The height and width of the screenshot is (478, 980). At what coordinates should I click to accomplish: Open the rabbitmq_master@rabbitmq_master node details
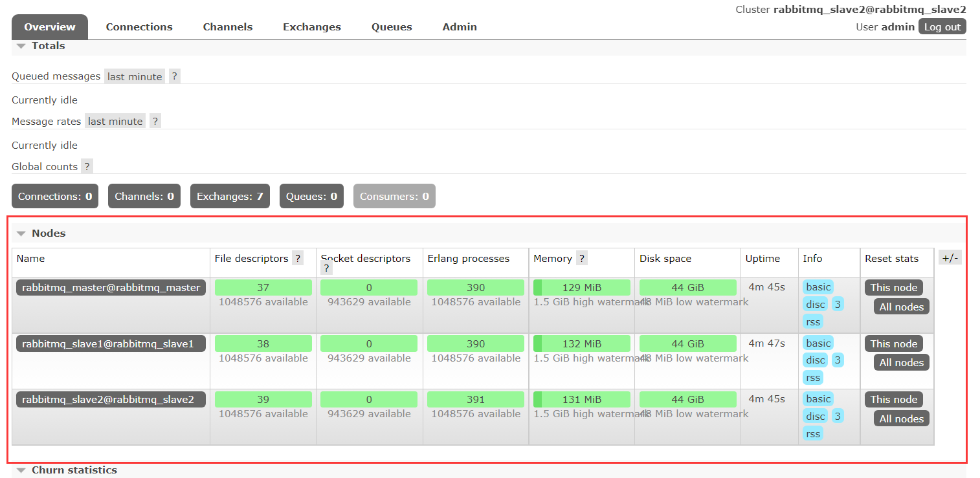(x=111, y=288)
